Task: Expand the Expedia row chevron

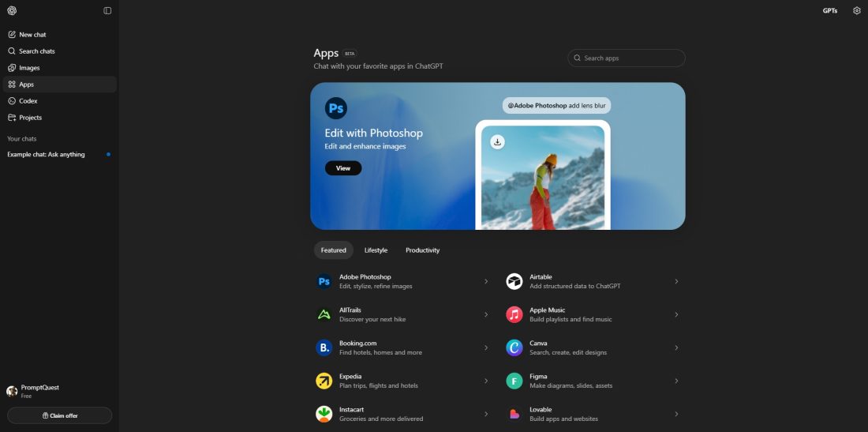Action: click(x=486, y=381)
